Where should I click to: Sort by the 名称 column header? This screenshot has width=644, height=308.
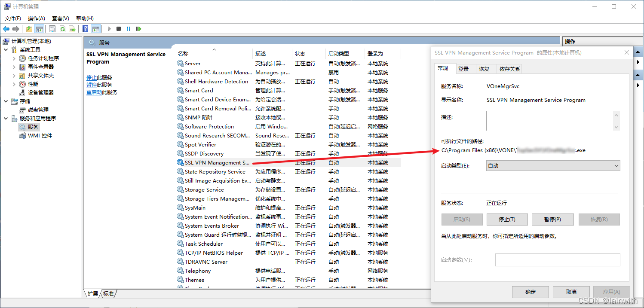(214, 54)
